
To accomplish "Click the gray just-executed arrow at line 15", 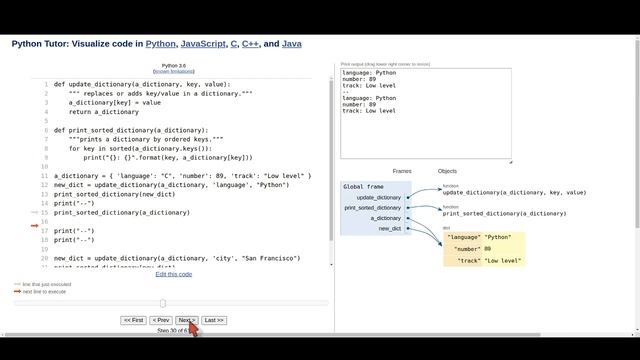I will point(35,212).
